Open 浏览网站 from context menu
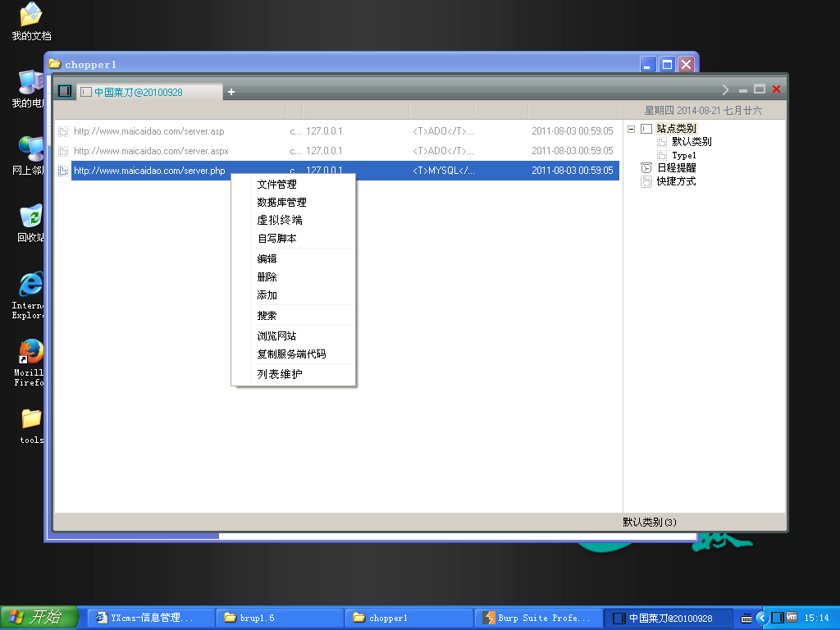Screen dimensions: 840x630 (x=276, y=336)
